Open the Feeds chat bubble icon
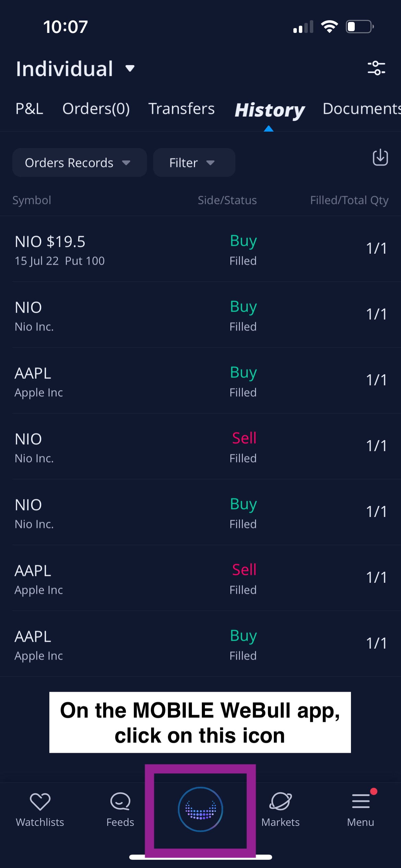 coord(120,802)
